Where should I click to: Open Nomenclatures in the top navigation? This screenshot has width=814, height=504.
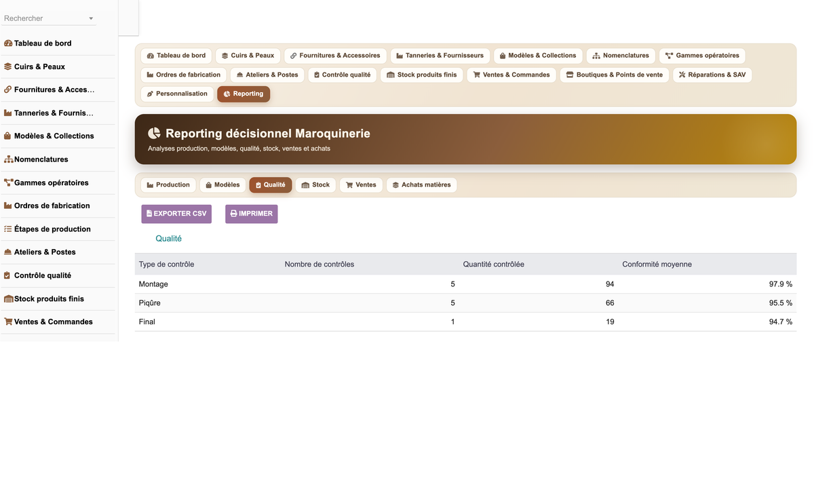pyautogui.click(x=621, y=56)
